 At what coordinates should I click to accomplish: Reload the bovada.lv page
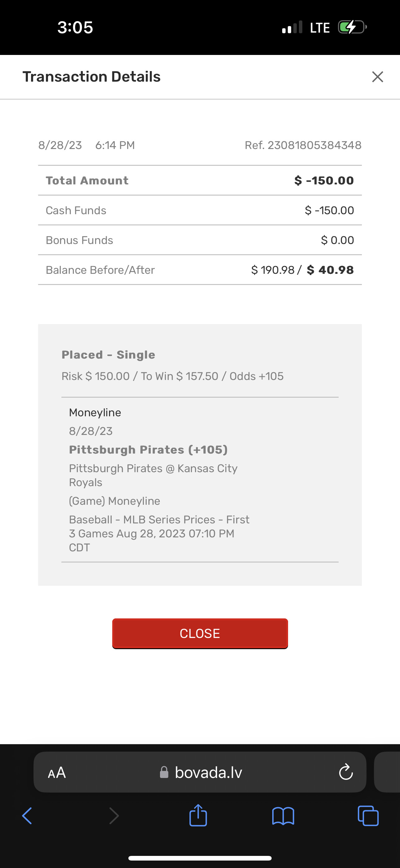(x=346, y=772)
